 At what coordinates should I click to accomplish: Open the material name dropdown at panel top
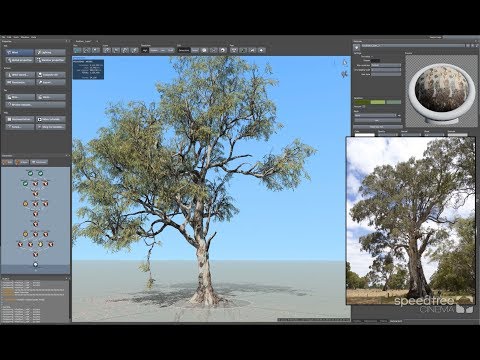(413, 45)
